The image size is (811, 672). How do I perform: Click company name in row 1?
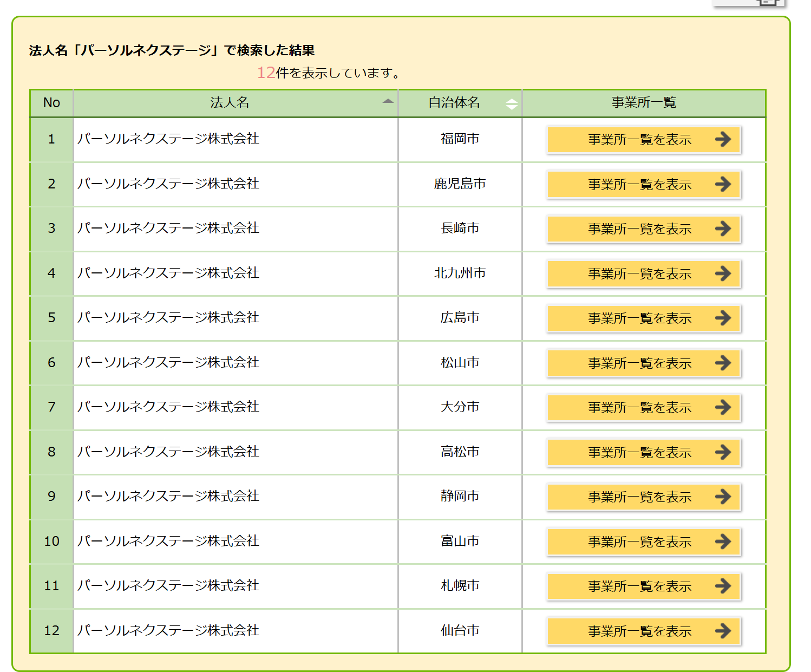click(x=168, y=139)
